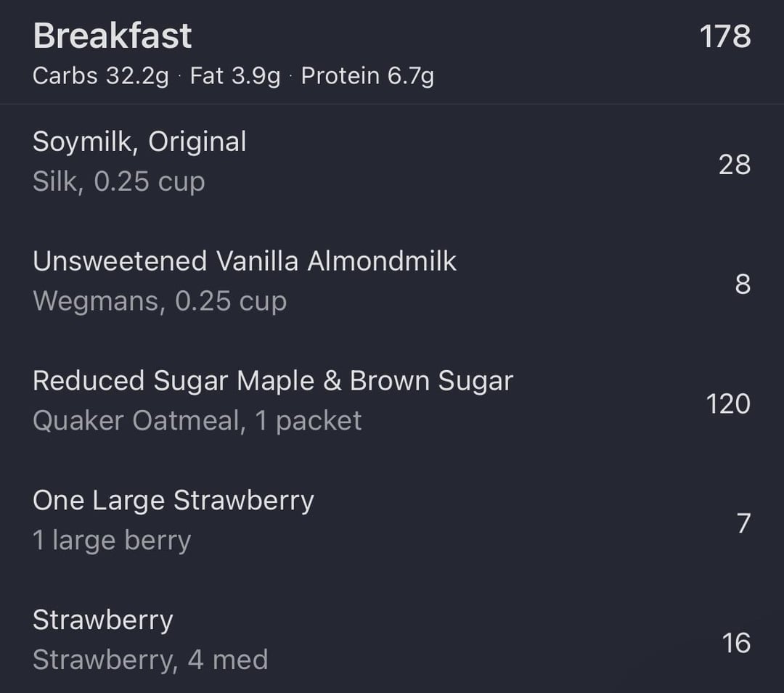The height and width of the screenshot is (693, 784).
Task: Tap the 1 large berry serving text
Action: 112,540
